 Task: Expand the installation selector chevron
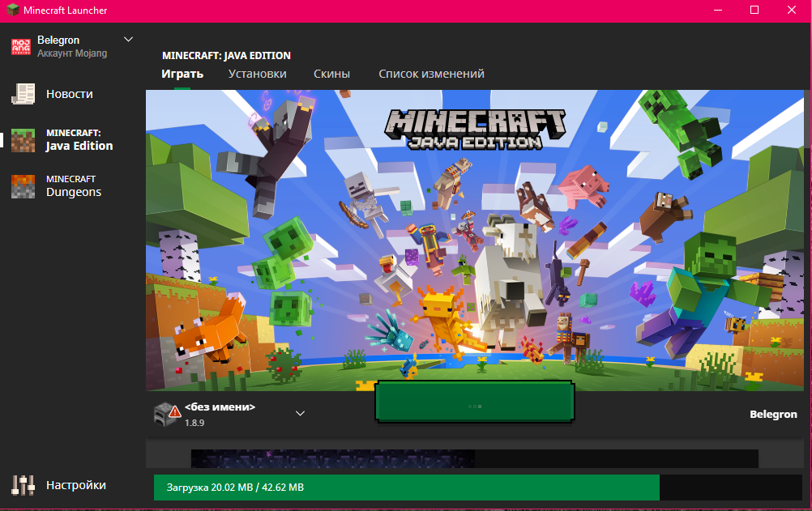(300, 413)
